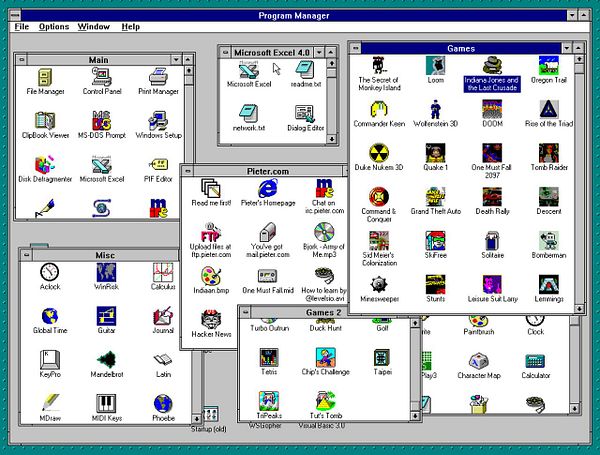Select Dialog Editor icon
Viewport: 600px width, 455px height.
(305, 118)
